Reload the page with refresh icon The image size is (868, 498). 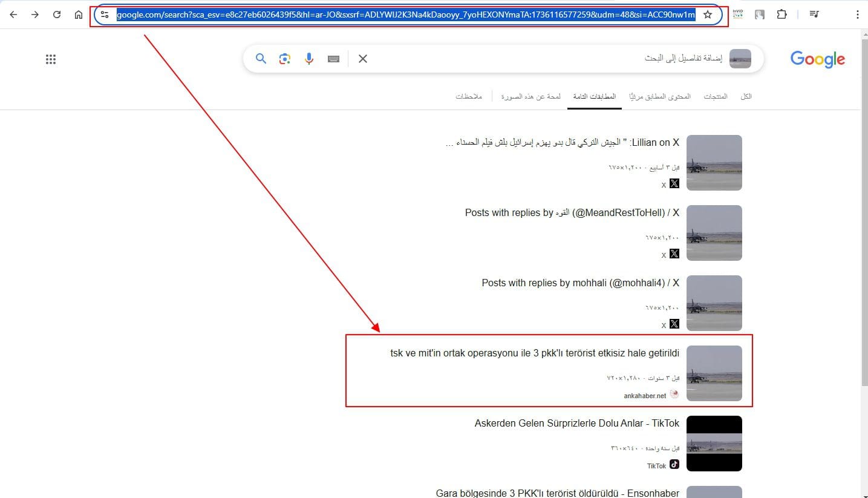pyautogui.click(x=57, y=15)
